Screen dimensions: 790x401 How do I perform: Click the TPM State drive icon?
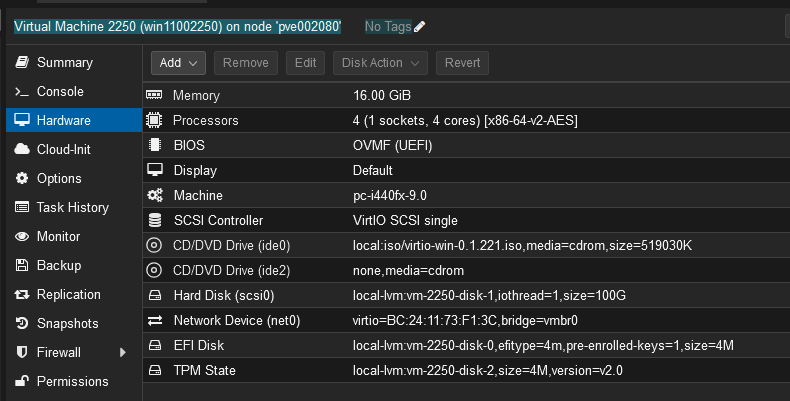155,370
